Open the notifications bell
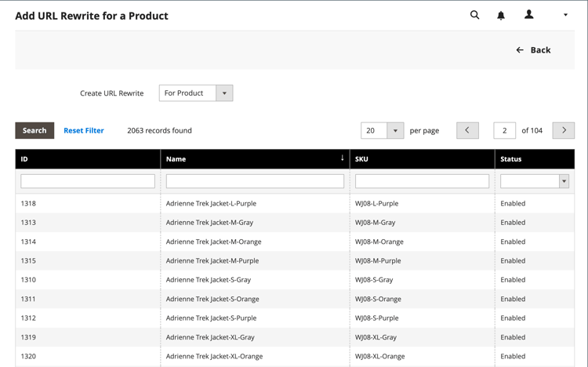588x367 pixels. tap(501, 16)
